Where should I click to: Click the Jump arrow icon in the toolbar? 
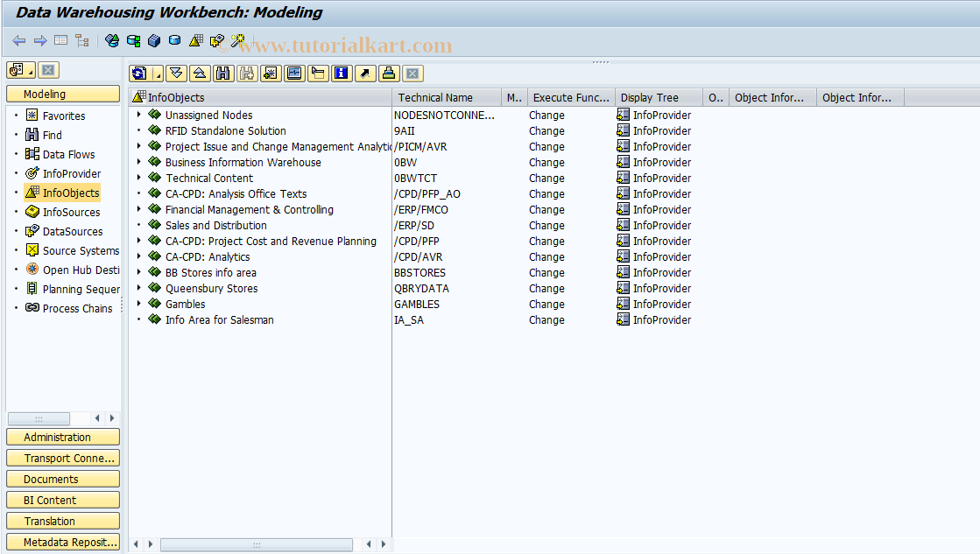click(364, 74)
